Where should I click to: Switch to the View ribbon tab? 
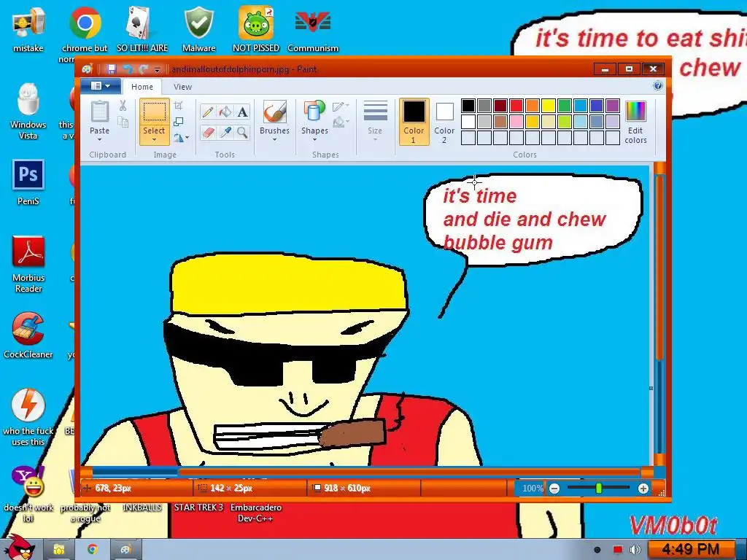coord(182,87)
